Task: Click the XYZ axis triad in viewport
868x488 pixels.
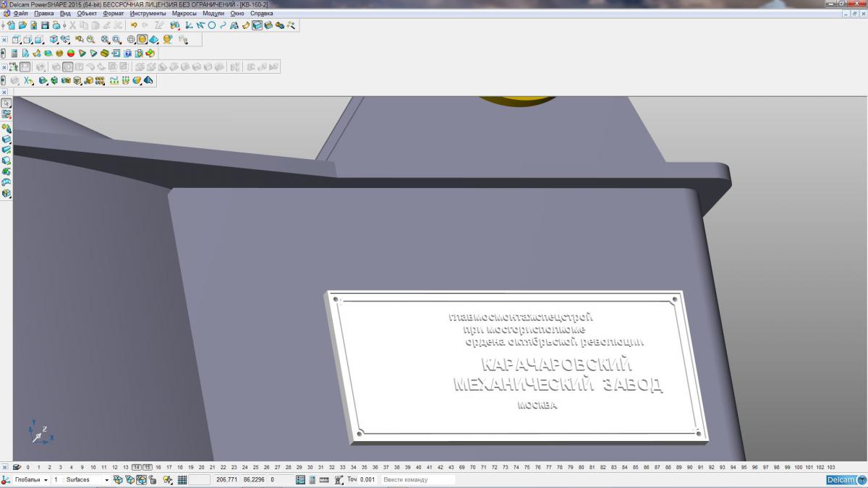Action: pyautogui.click(x=41, y=432)
